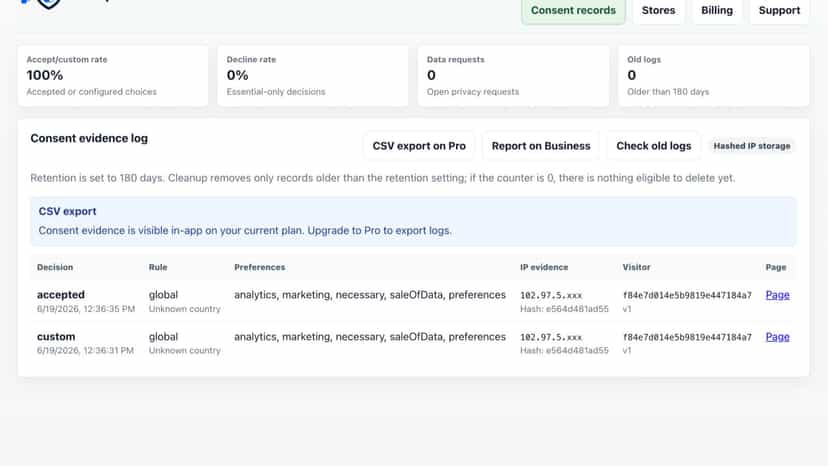Select the Decline rate card
Screen dimensions: 828x466
(313, 76)
